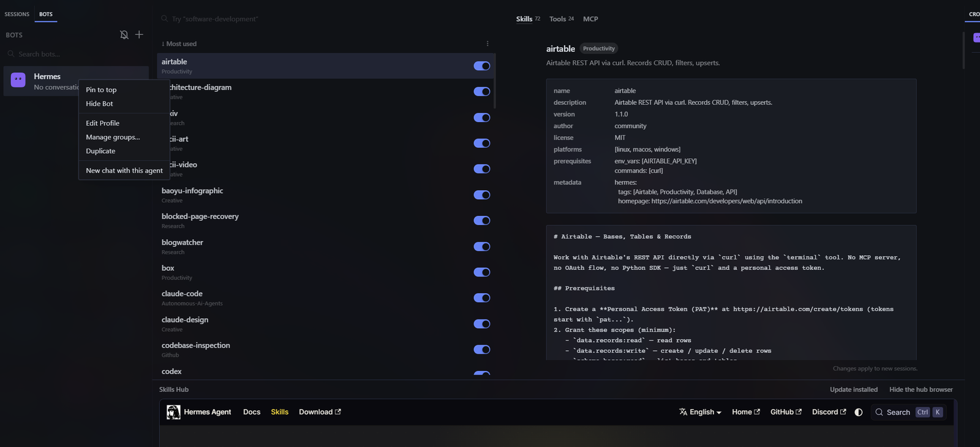Toggle the ascii-art skill switch
Screen dimensions: 980x447
coord(482,143)
